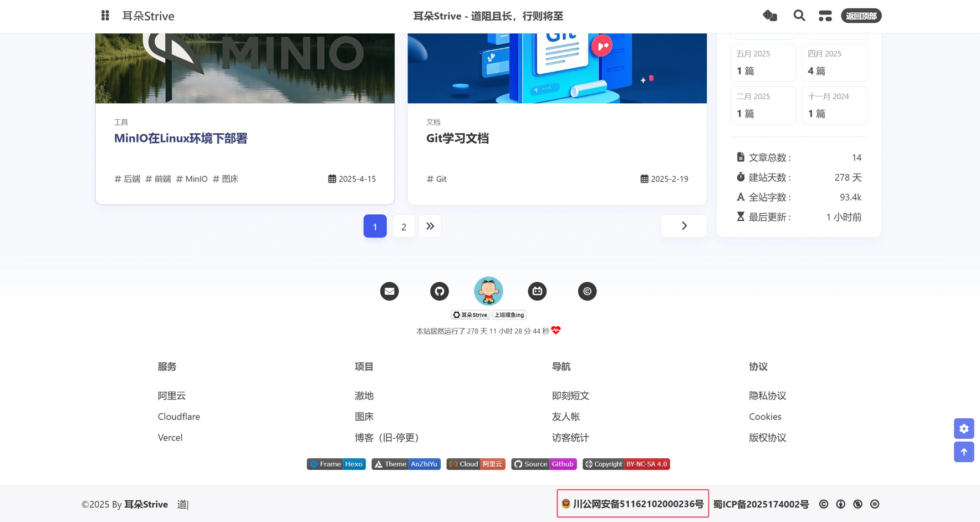Click the GitHub icon in the footer
Screen dimensions: 980x522
(x=439, y=291)
